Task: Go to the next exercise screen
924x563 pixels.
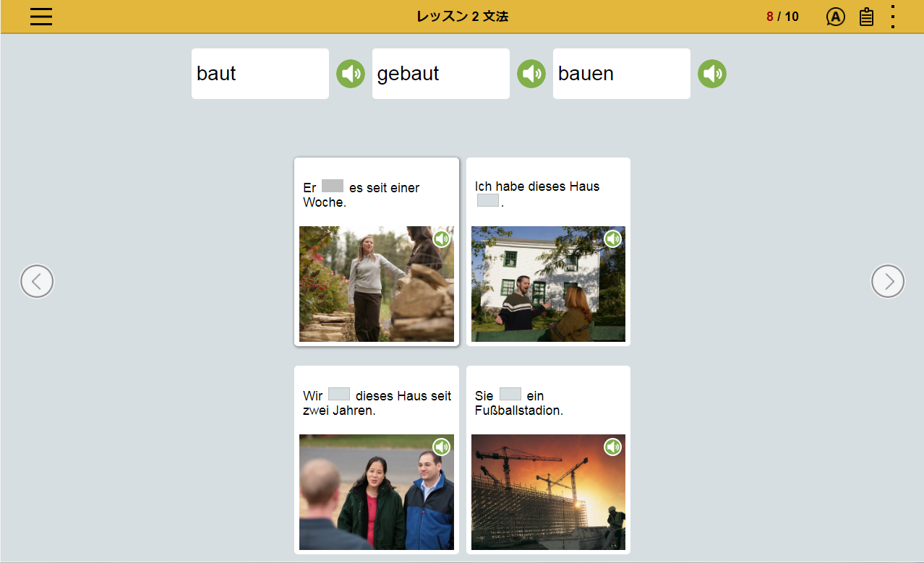Action: coord(888,281)
